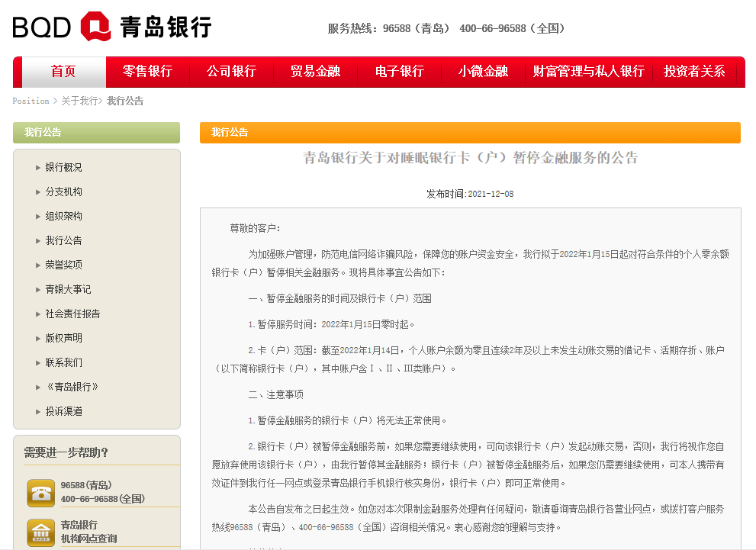Click the 需要进一步帮助？ heading
The height and width of the screenshot is (550, 756).
66,452
